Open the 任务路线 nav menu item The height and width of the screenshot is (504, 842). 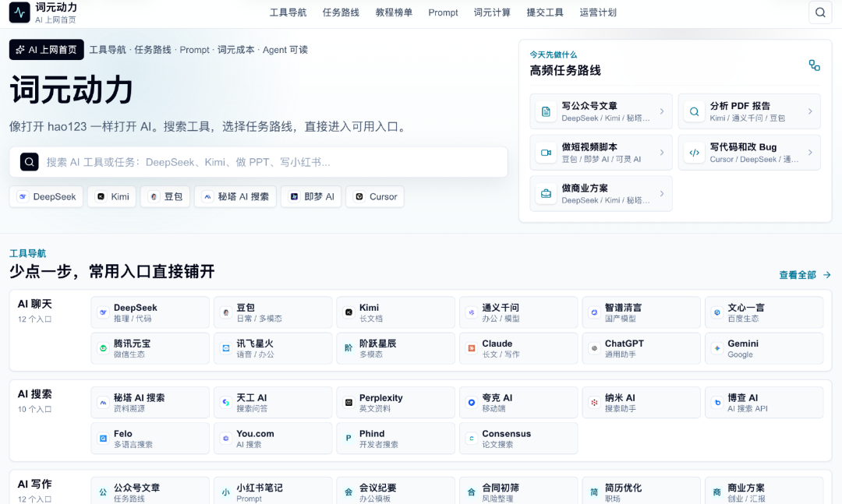point(341,12)
